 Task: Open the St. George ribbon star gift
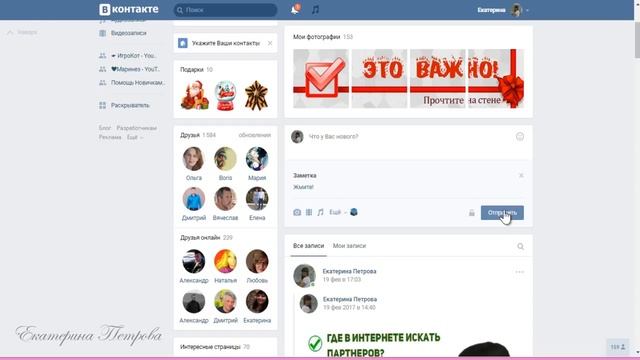pyautogui.click(x=256, y=96)
